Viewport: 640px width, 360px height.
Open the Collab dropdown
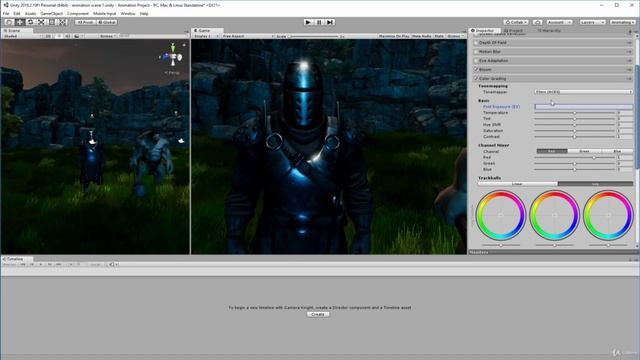point(516,22)
